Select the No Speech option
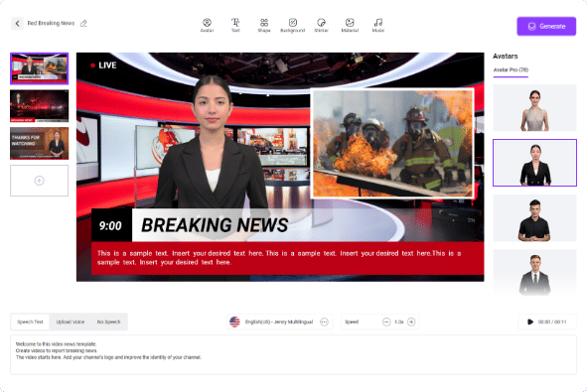This screenshot has height=392, width=587. click(x=108, y=322)
